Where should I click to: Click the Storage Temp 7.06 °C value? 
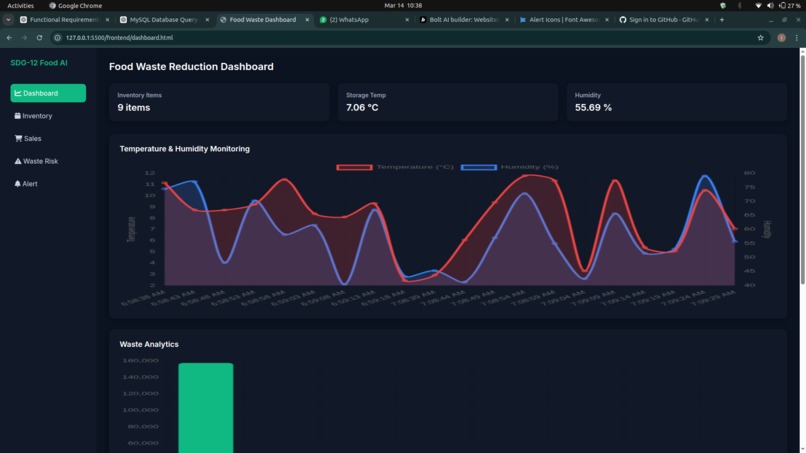[362, 107]
